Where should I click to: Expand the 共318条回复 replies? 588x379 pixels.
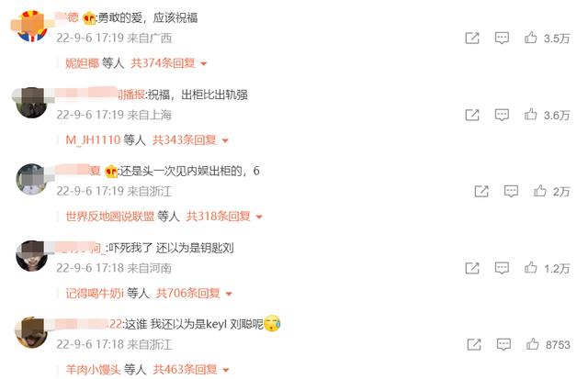pos(224,216)
